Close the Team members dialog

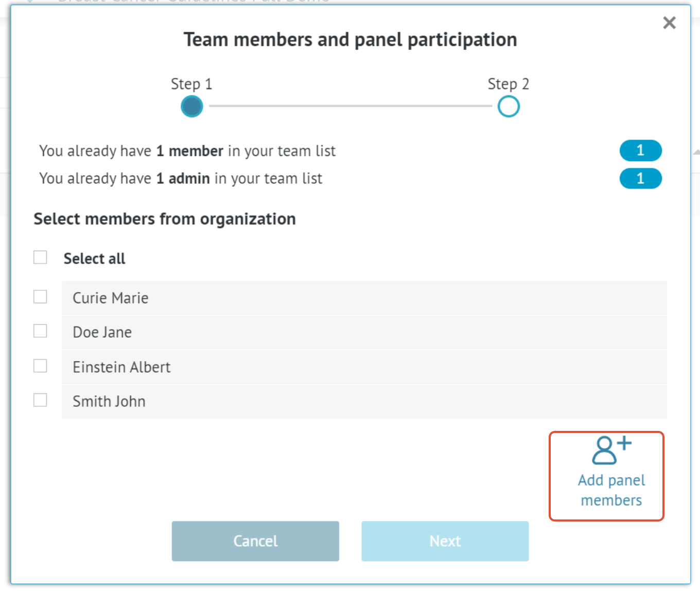[669, 23]
